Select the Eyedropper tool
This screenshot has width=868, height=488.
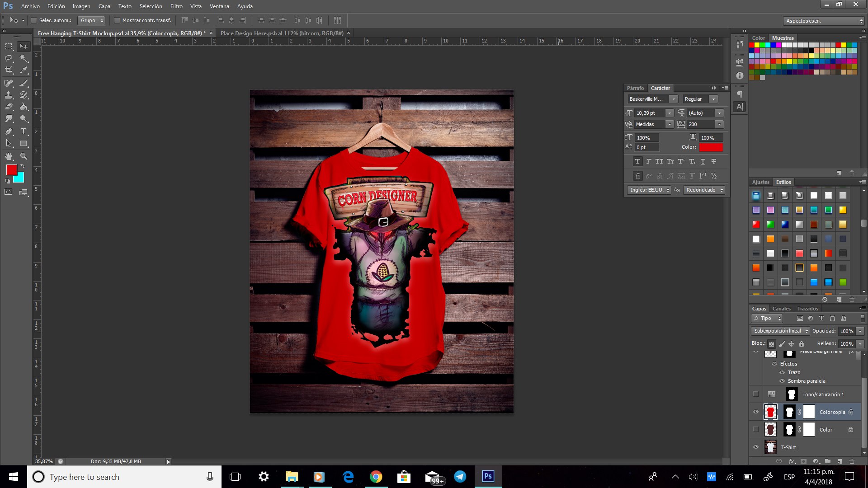point(24,70)
